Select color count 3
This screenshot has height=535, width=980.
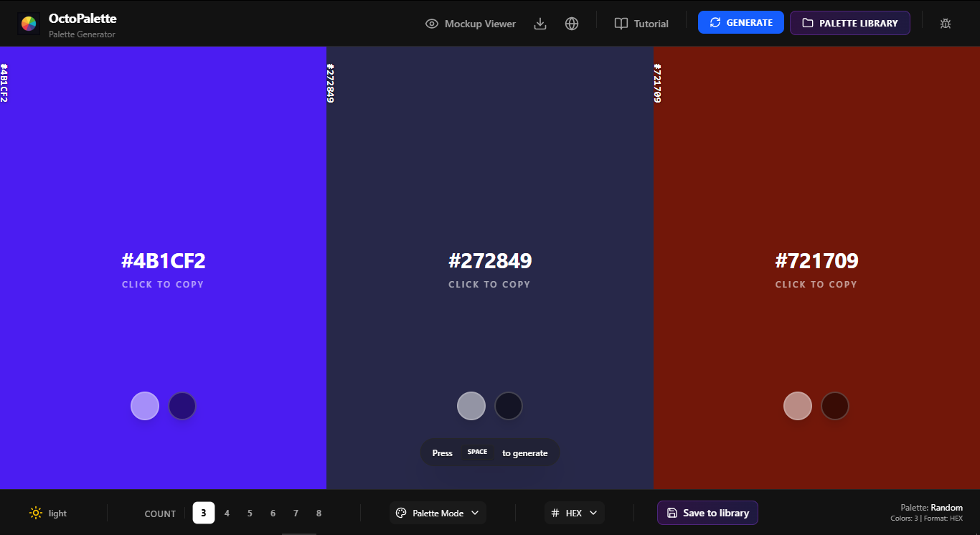click(x=204, y=513)
